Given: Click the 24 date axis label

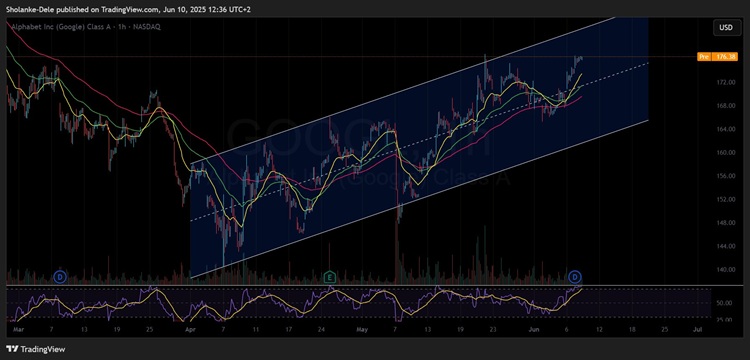Looking at the screenshot, I should [x=322, y=330].
